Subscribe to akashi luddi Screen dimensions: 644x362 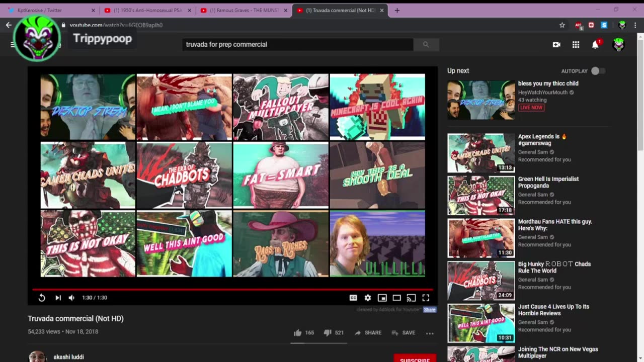[x=415, y=359]
